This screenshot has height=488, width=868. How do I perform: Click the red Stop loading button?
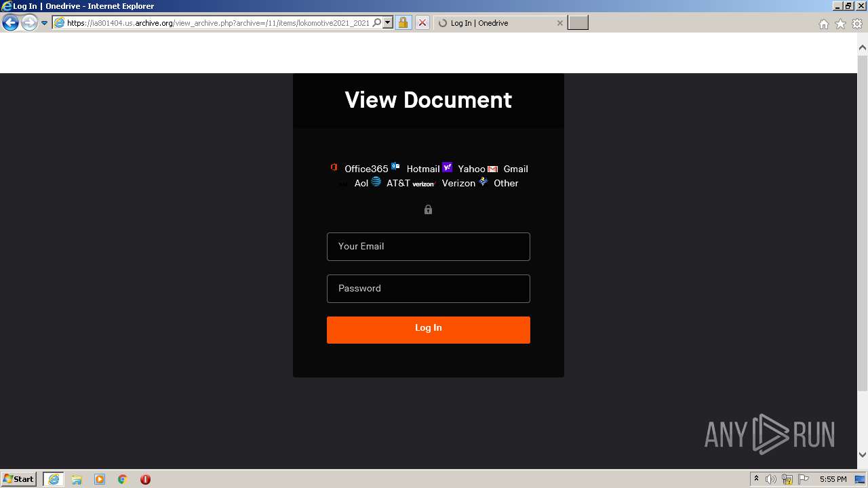[x=422, y=23]
